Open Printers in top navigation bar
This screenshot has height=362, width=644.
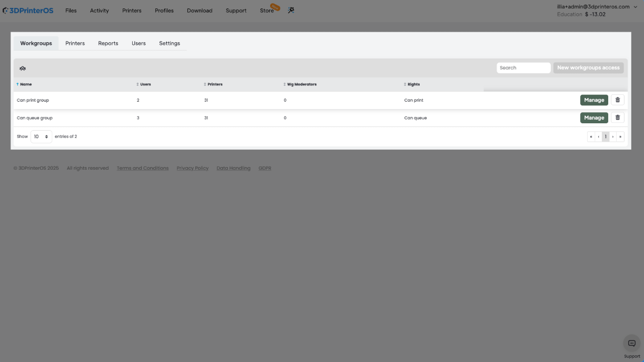[x=132, y=11]
